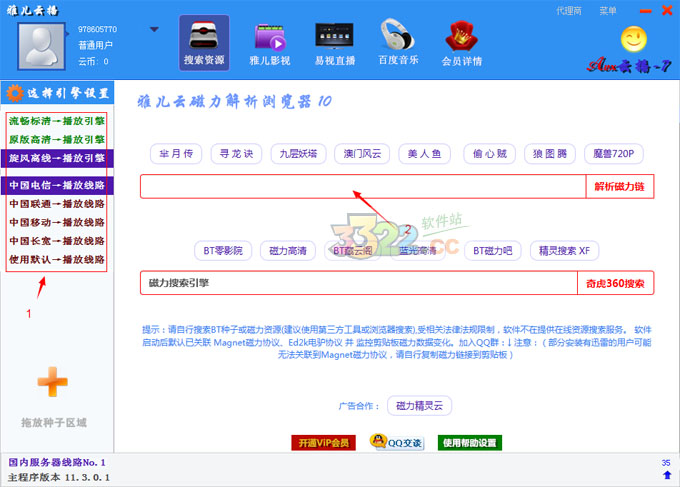The width and height of the screenshot is (680, 487).
Task: Open the BT零影院 search site
Action: click(x=223, y=251)
